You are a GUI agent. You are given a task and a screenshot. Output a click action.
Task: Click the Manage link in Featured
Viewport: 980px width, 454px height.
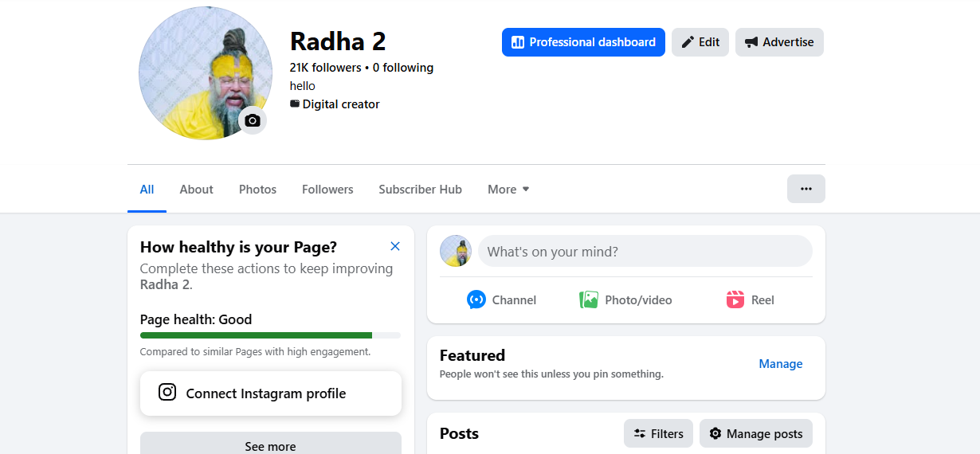tap(780, 364)
